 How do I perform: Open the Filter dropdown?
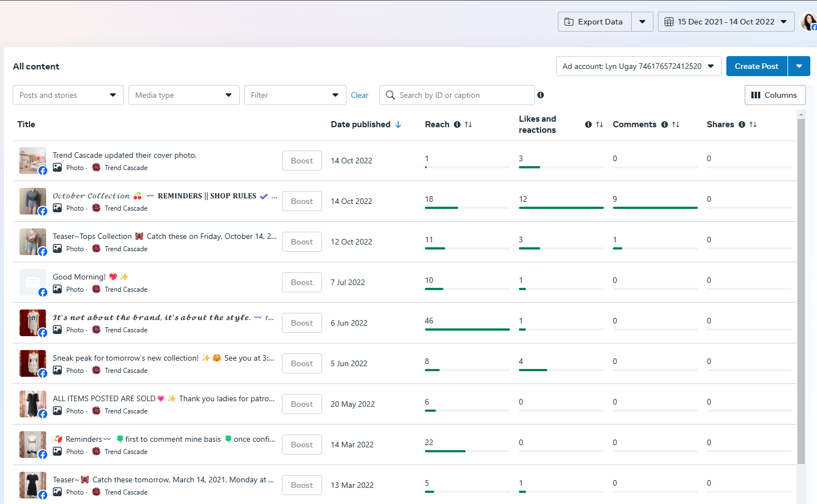tap(295, 95)
